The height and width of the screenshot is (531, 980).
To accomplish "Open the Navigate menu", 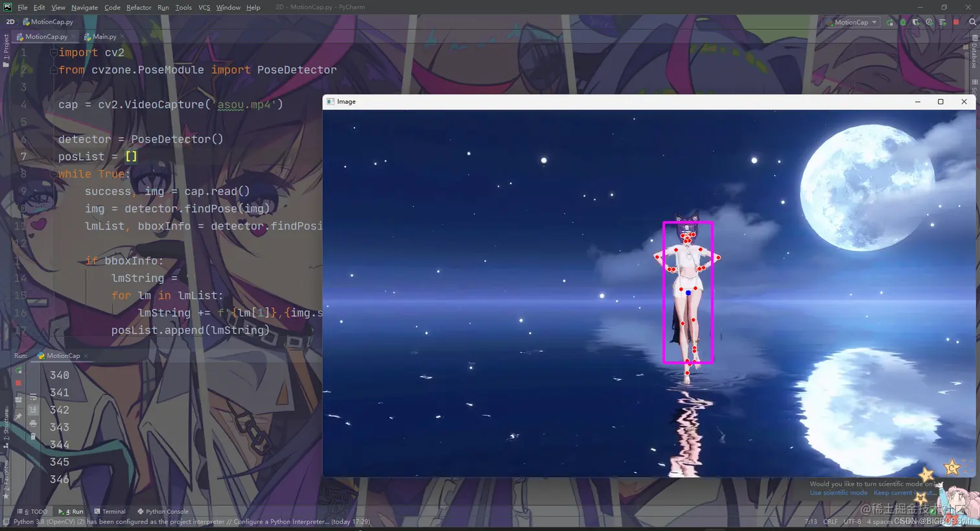I will (84, 7).
